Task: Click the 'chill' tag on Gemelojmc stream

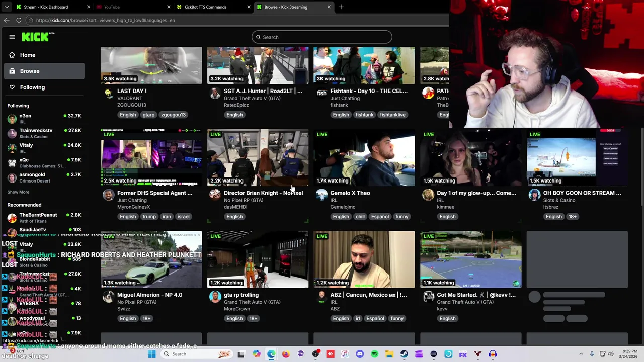Action: coord(360,217)
